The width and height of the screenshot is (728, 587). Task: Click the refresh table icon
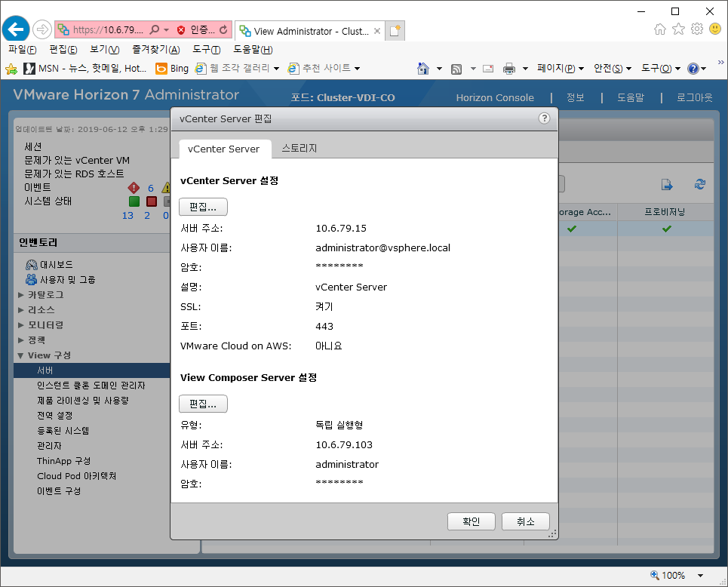(700, 184)
